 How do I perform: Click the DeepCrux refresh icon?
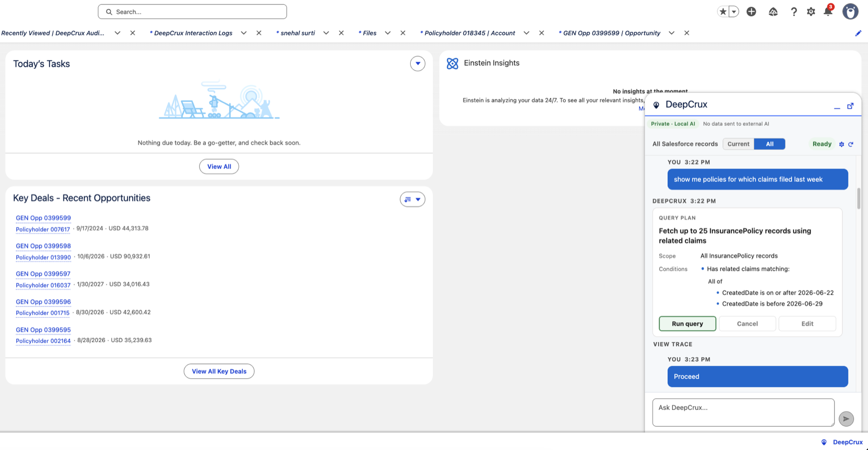851,144
